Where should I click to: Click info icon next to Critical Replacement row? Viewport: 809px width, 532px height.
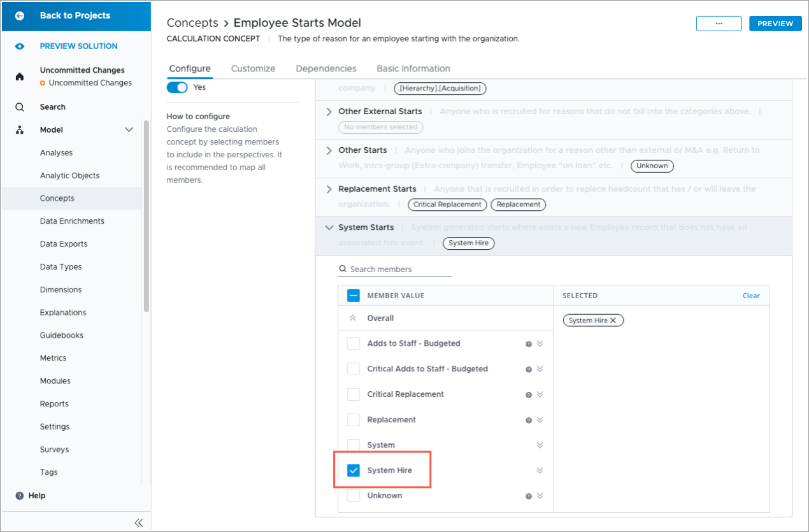tap(528, 395)
